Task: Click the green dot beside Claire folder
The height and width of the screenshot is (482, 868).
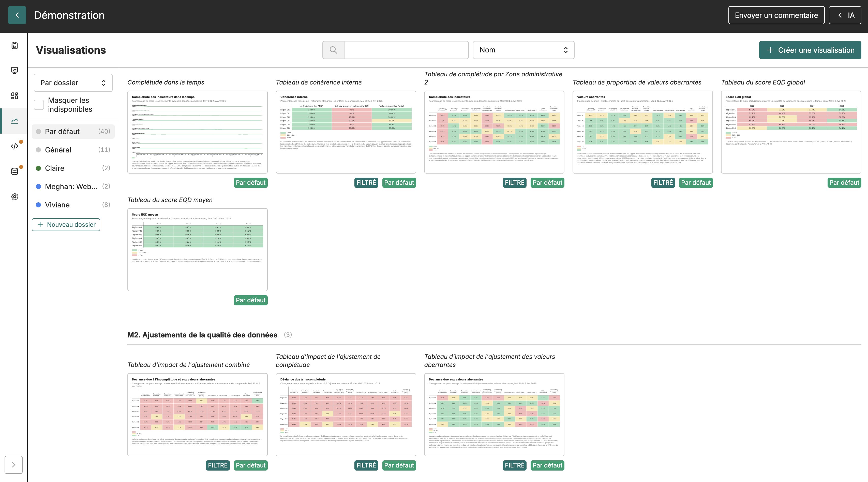Action: tap(38, 168)
